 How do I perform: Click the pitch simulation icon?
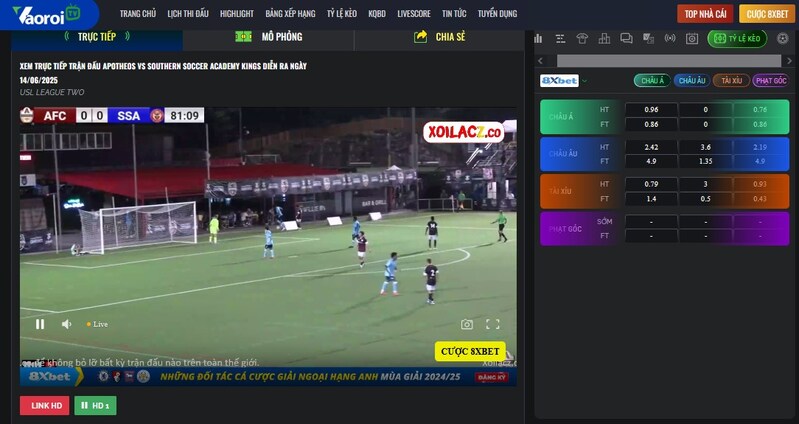(244, 37)
